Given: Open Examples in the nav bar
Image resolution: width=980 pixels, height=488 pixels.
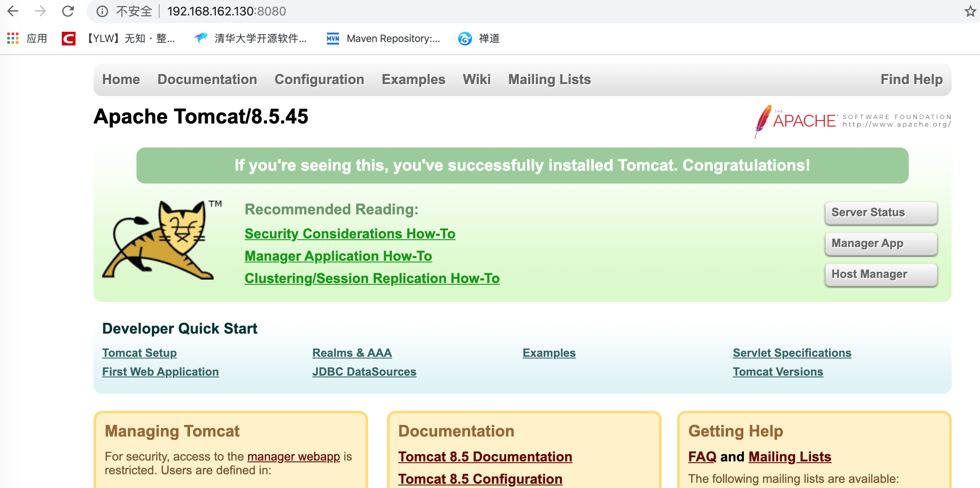Looking at the screenshot, I should (414, 80).
